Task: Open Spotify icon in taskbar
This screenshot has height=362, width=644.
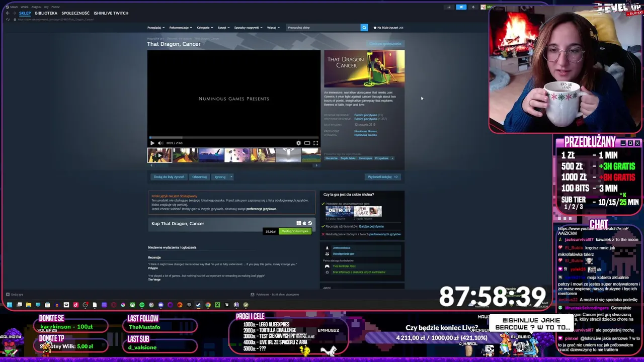Action: (142, 305)
